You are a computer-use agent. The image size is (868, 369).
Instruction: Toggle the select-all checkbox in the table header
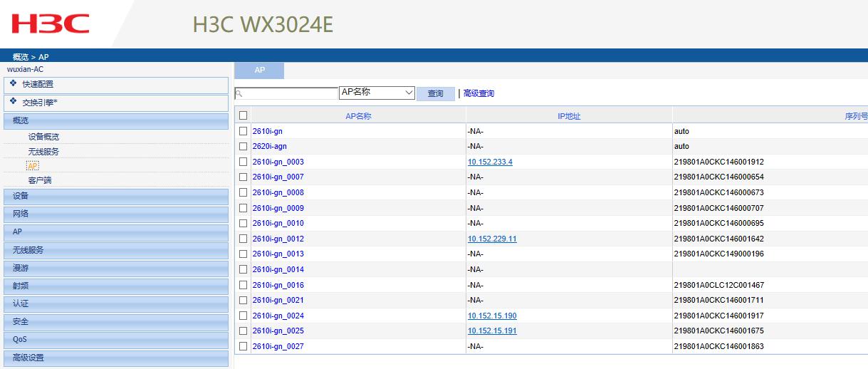244,115
